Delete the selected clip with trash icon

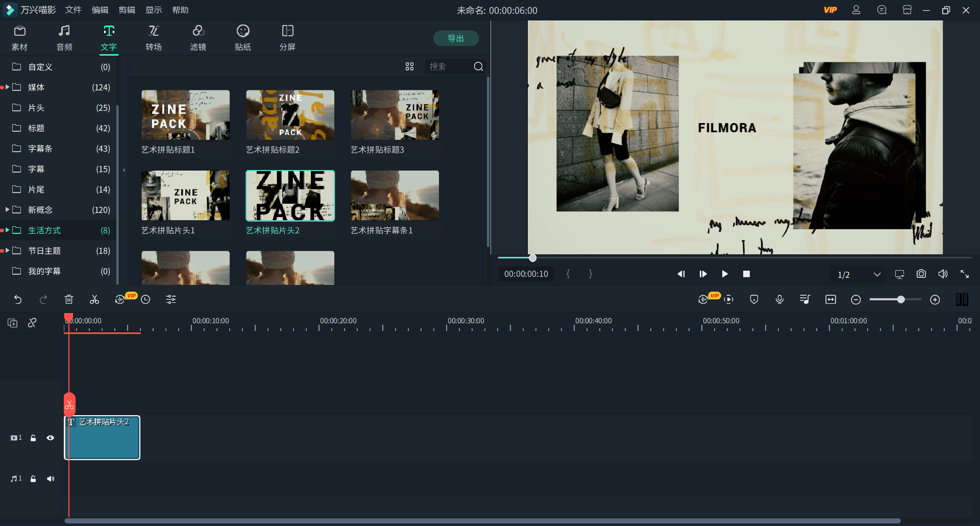[x=69, y=300]
